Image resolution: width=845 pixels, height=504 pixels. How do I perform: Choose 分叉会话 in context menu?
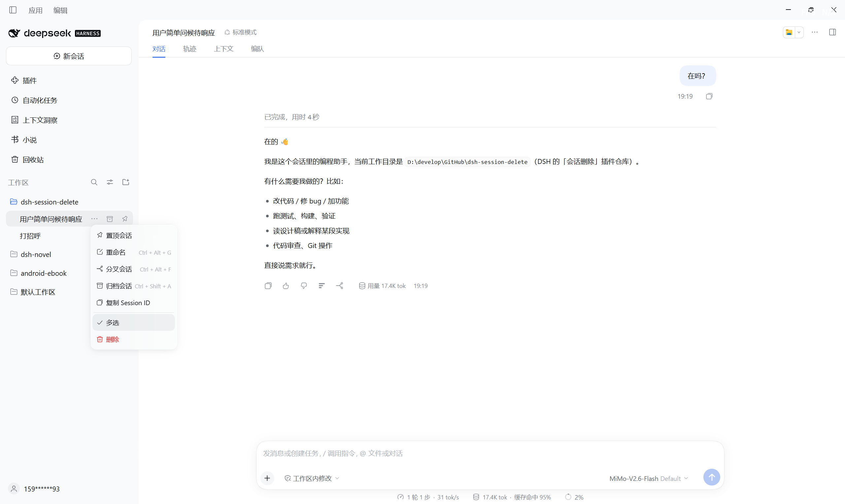click(134, 269)
